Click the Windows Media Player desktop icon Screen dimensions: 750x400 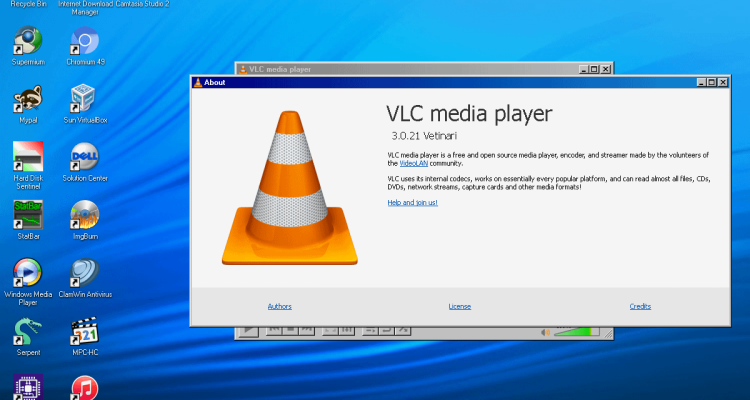tap(28, 273)
